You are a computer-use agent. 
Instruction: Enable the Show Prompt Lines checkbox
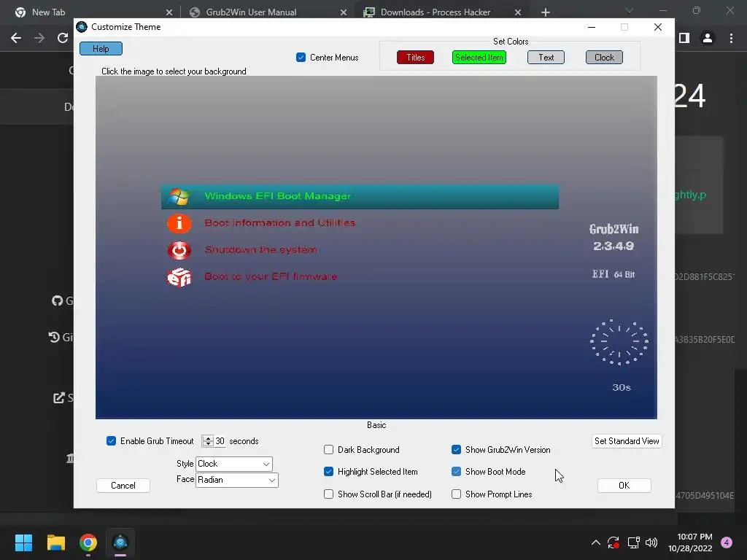tap(456, 494)
